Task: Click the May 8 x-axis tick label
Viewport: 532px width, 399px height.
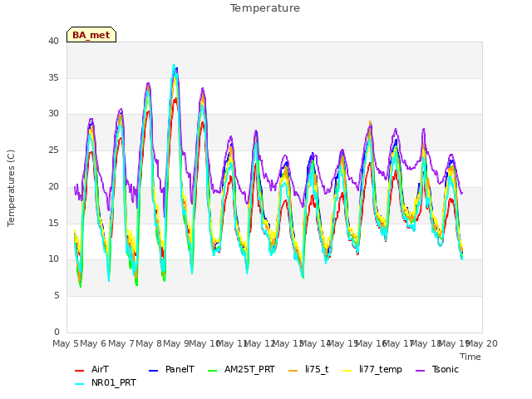Action: click(x=149, y=343)
